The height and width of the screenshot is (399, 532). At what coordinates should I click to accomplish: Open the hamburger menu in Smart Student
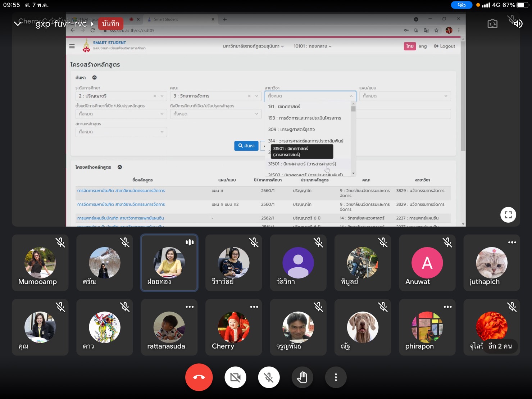tap(72, 46)
